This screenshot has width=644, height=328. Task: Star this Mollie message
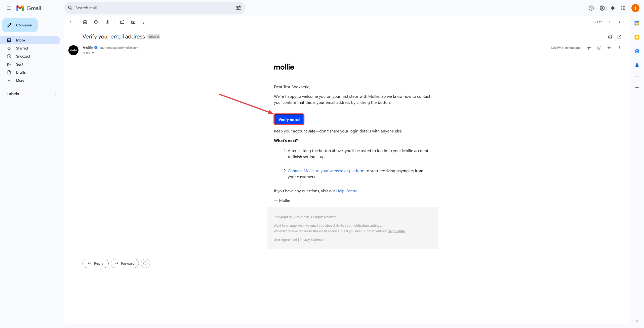click(589, 48)
